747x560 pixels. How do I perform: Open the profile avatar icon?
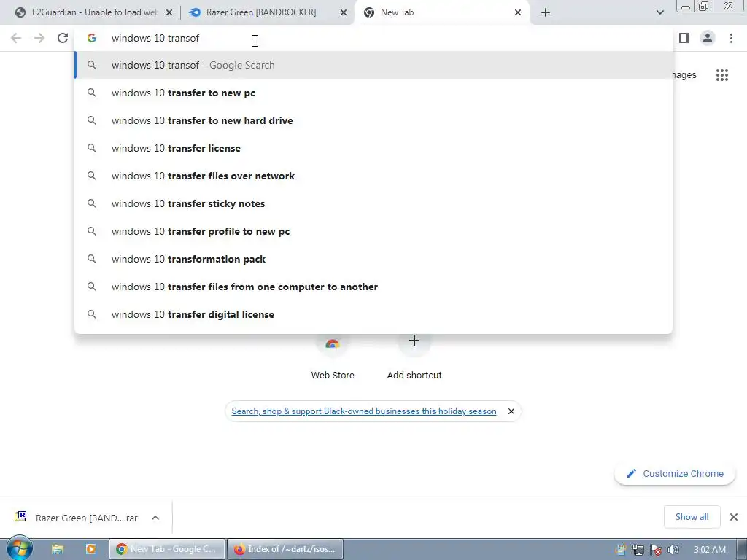click(x=708, y=38)
